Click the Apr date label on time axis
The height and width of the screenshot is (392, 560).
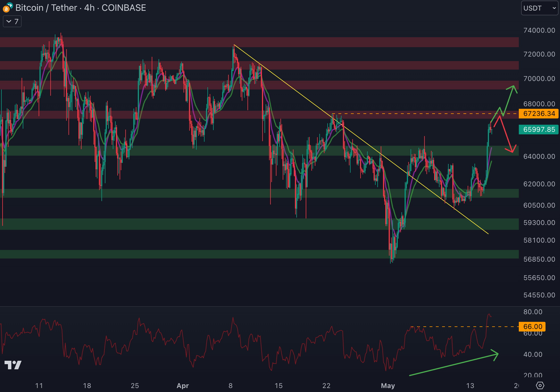click(183, 386)
